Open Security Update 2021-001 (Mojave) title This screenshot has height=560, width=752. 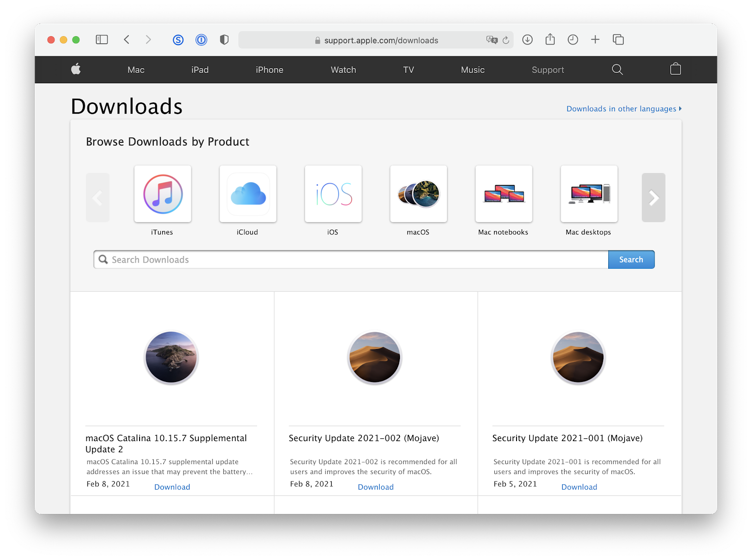(567, 438)
